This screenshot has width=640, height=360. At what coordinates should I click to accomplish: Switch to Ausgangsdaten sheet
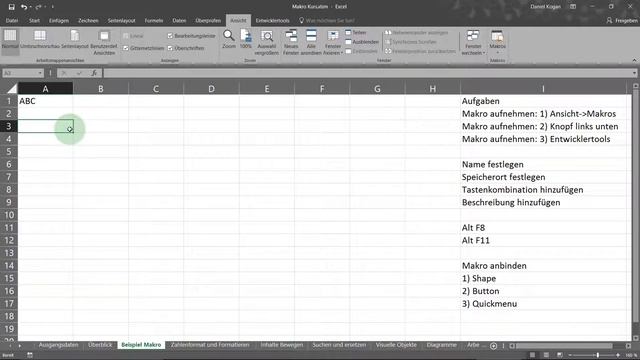[58, 345]
